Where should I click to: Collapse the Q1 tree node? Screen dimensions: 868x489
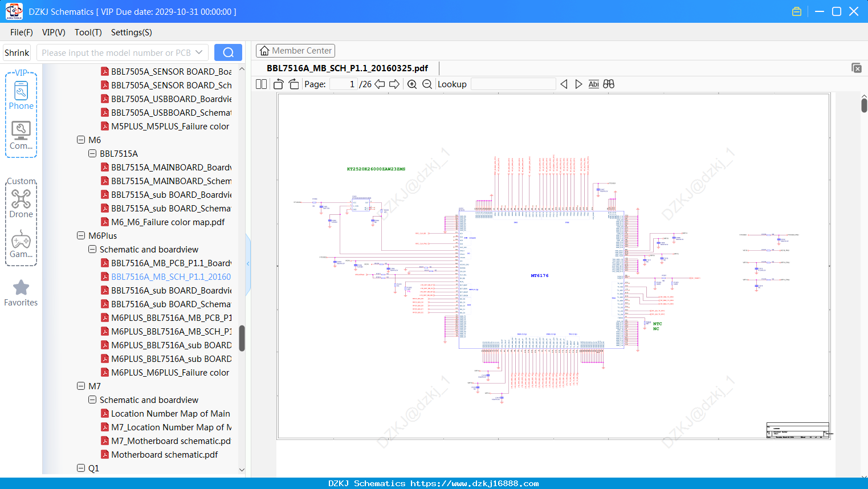[81, 468]
